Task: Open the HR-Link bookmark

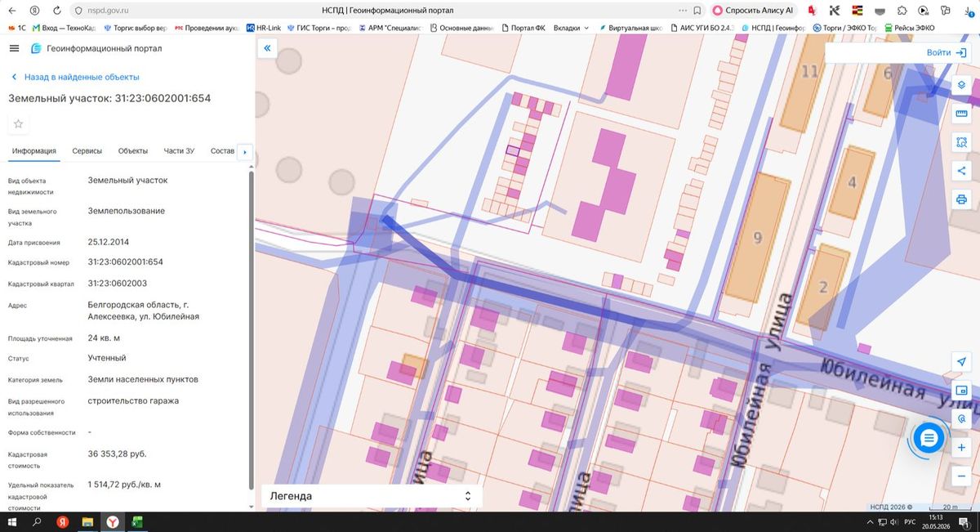Action: [x=263, y=28]
